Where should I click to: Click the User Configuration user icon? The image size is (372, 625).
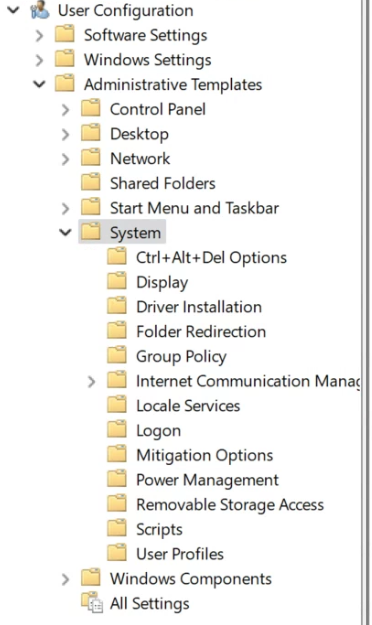[x=40, y=10]
